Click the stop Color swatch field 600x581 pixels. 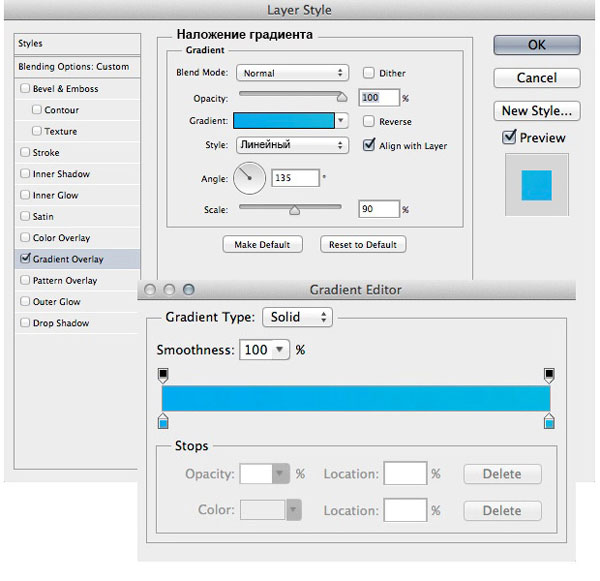click(x=263, y=510)
